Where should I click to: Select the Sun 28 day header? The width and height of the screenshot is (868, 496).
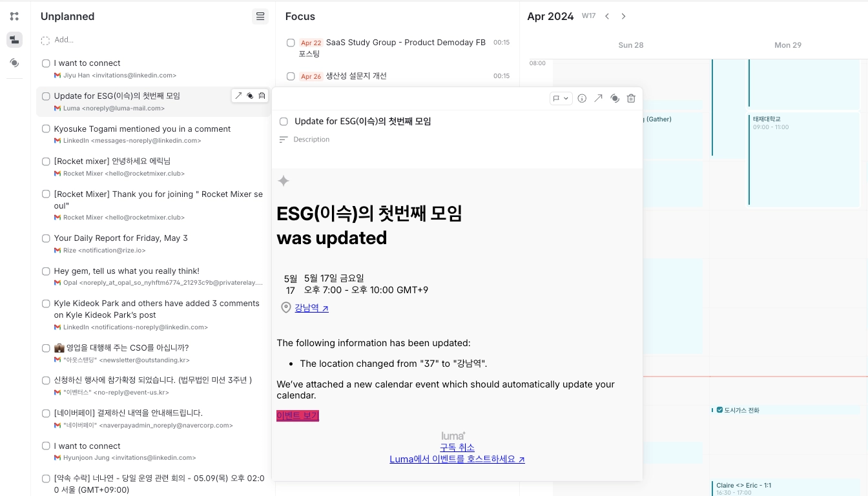click(x=630, y=45)
